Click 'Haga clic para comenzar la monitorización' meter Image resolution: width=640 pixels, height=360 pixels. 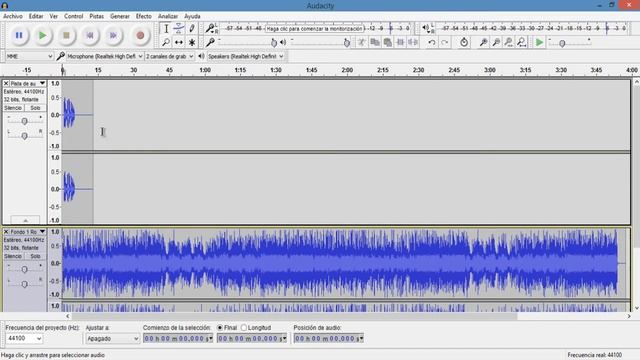click(x=314, y=29)
